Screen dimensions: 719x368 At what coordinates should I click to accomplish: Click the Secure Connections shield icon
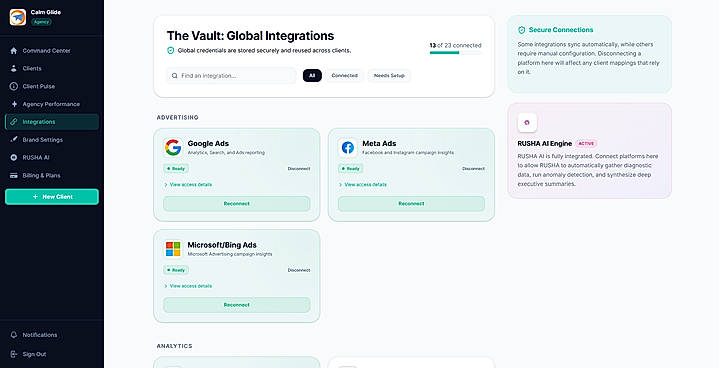(521, 30)
